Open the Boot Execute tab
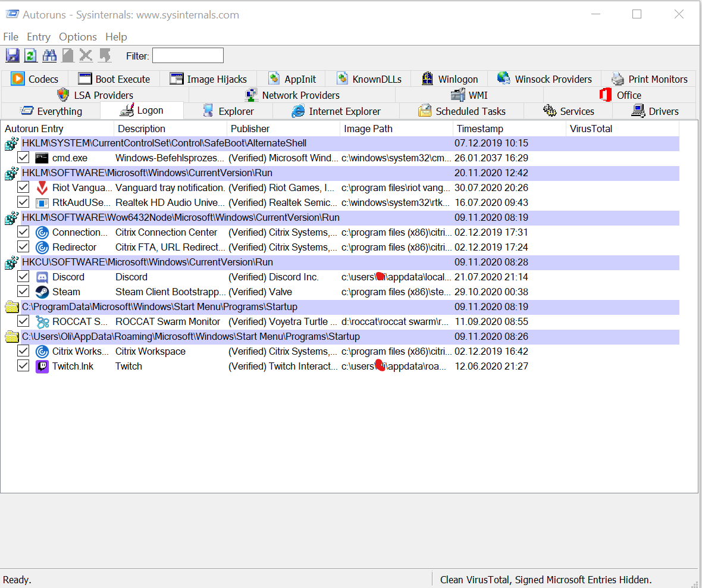The image size is (702, 588). pyautogui.click(x=114, y=79)
